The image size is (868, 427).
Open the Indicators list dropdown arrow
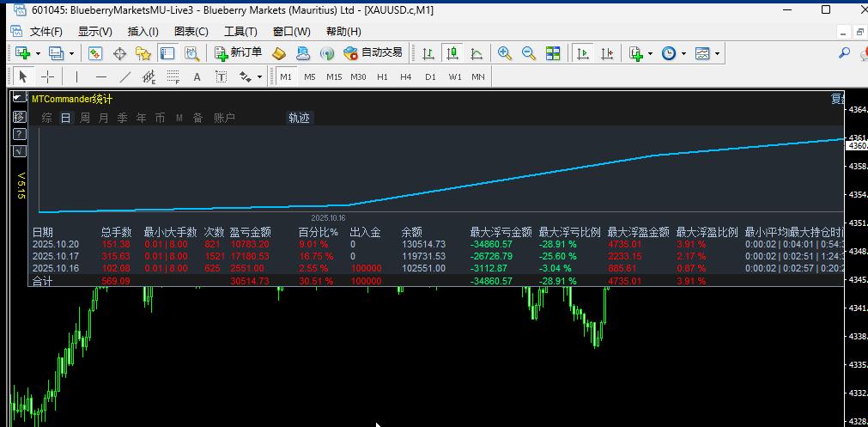[x=651, y=54]
